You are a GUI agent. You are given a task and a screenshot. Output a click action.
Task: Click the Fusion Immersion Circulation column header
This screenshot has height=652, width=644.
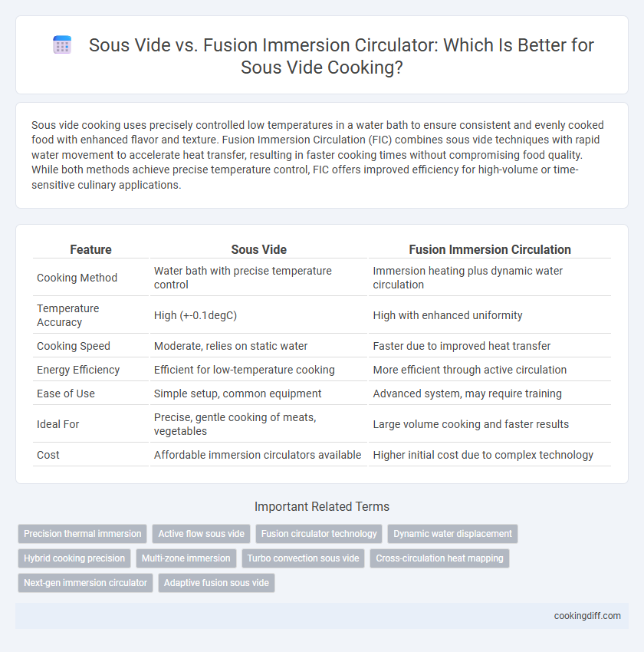coord(490,249)
